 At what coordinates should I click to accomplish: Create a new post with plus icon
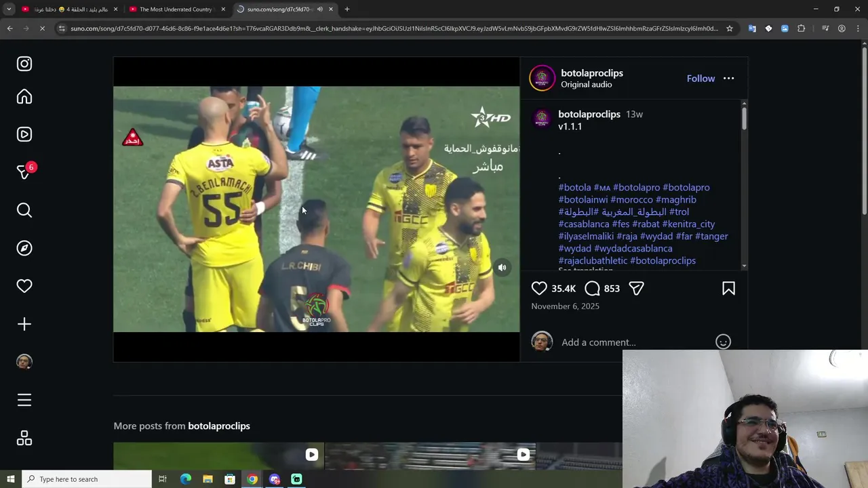pos(24,324)
